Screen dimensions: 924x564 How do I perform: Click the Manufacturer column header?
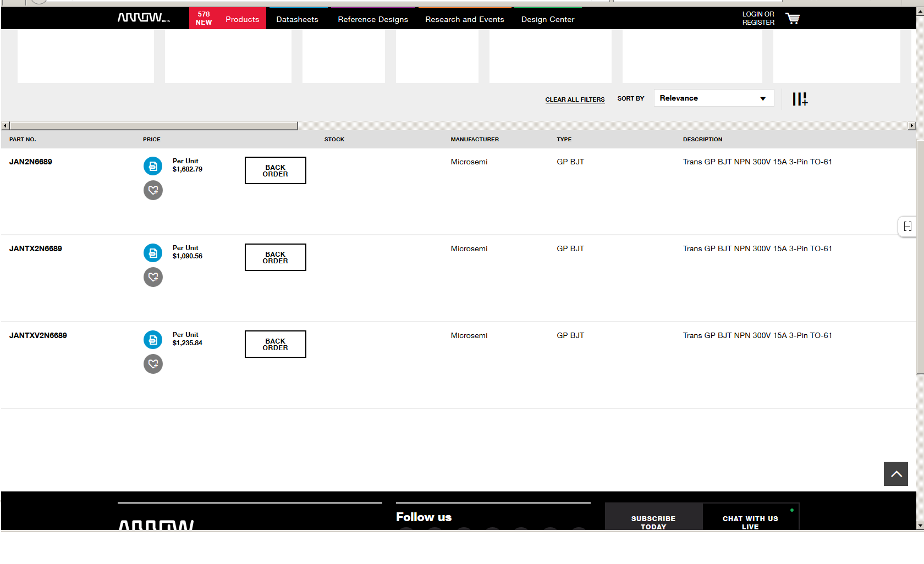[x=475, y=140]
